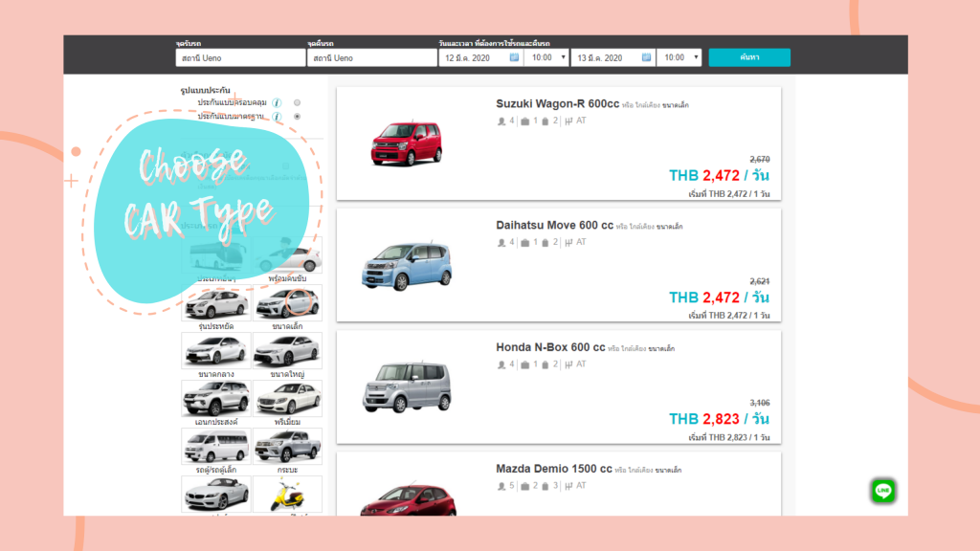Select ขนาดใหญ่ large car type
This screenshot has height=551, width=980.
coord(287,350)
